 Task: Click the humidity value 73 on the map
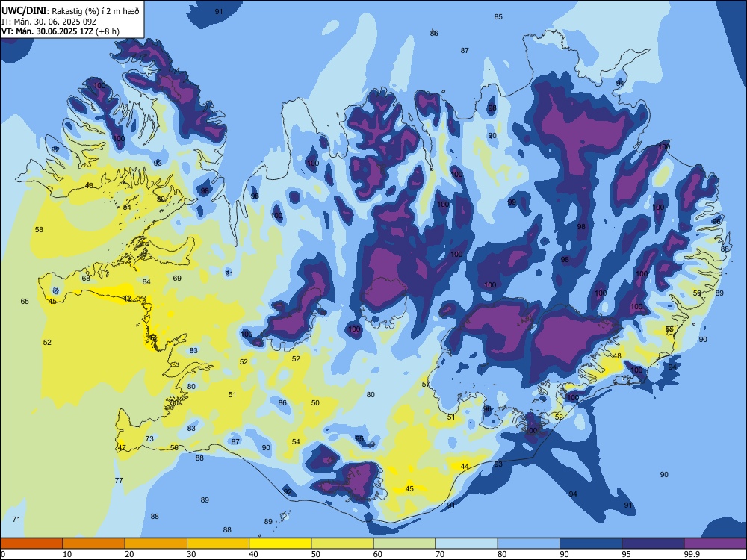coord(149,438)
